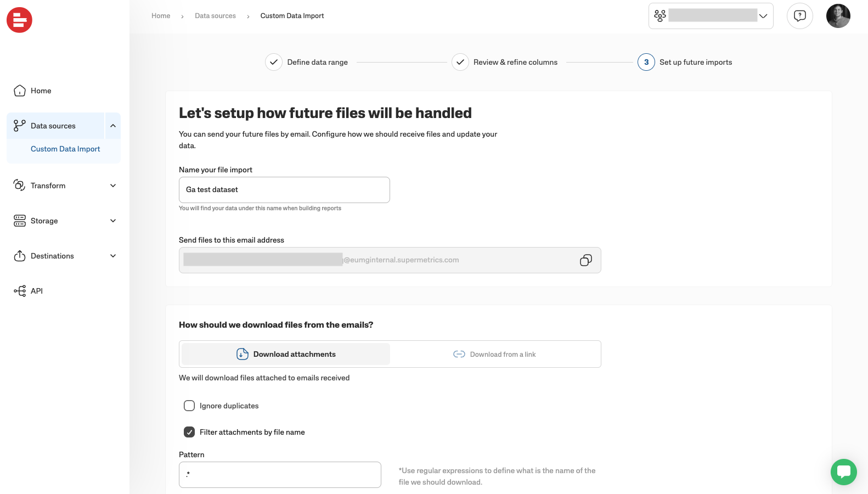This screenshot has width=868, height=494.
Task: Expand the Storage menu section
Action: [113, 221]
